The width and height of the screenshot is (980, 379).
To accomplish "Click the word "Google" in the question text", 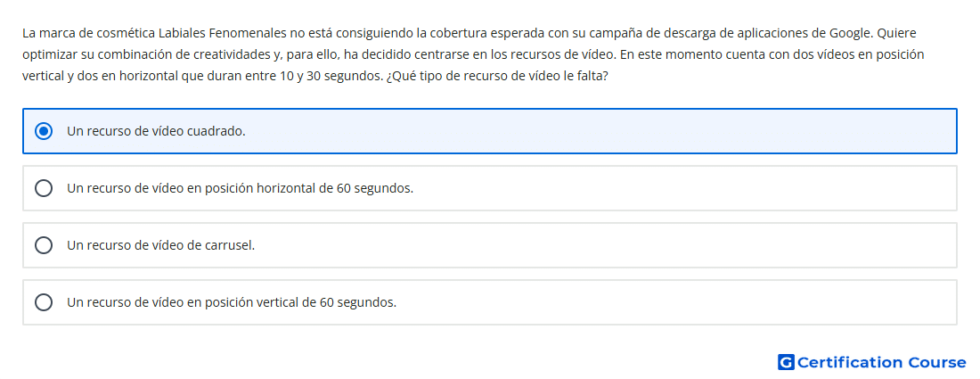I will [851, 33].
